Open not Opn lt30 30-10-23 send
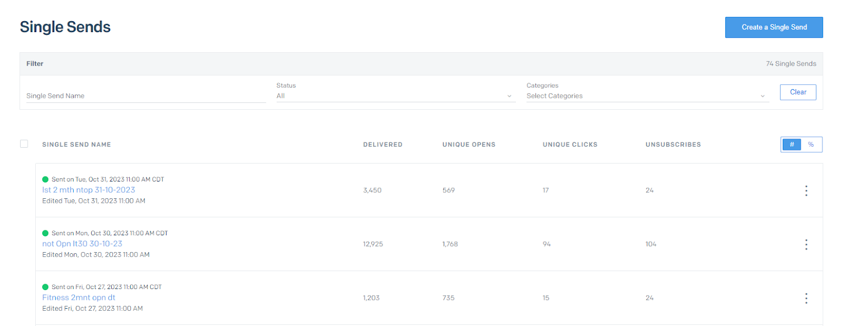868x326 pixels. click(82, 243)
